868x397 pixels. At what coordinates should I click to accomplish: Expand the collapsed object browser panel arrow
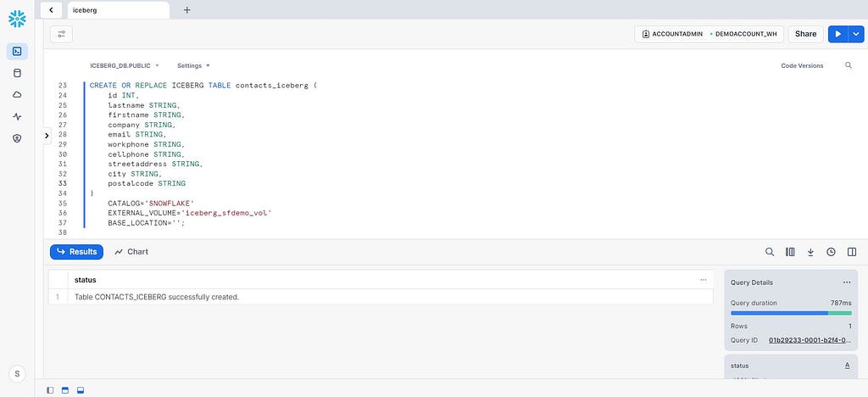tap(47, 135)
